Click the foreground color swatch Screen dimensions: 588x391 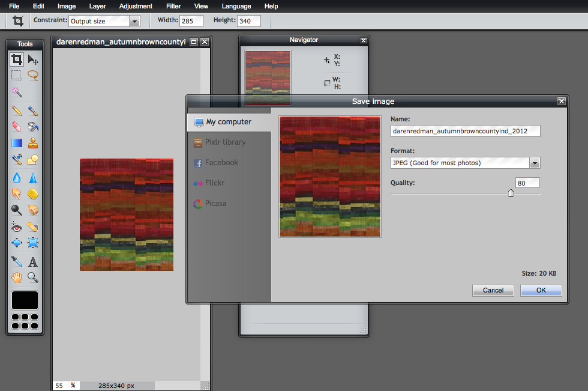[x=25, y=300]
